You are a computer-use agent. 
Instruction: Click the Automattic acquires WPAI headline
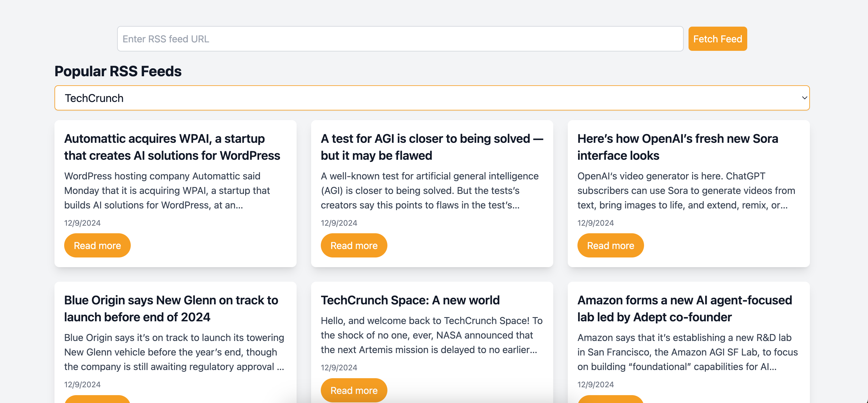click(x=172, y=147)
